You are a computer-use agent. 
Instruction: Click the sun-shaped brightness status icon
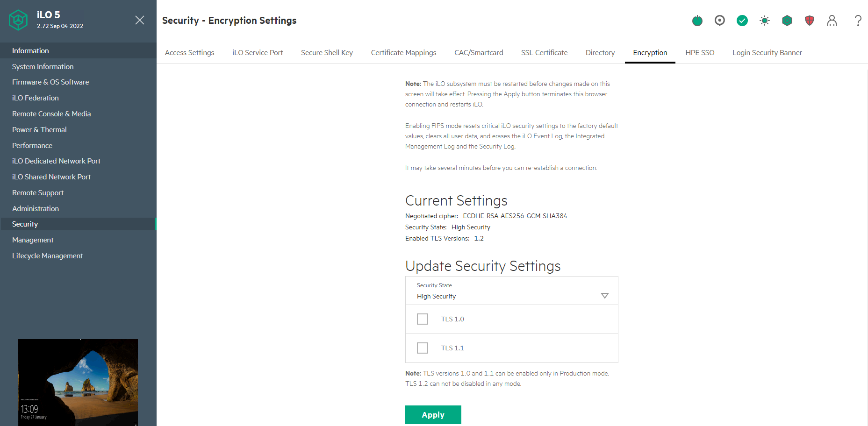(x=764, y=21)
